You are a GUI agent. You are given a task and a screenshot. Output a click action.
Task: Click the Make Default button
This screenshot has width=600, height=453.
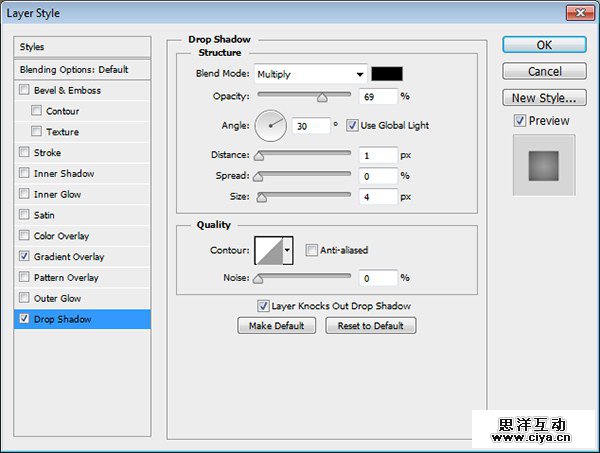277,326
